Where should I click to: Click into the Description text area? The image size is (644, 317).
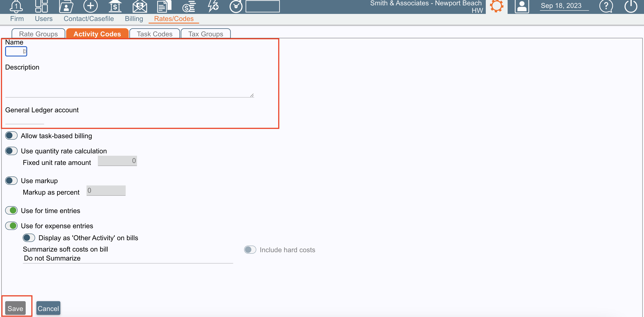pyautogui.click(x=130, y=85)
